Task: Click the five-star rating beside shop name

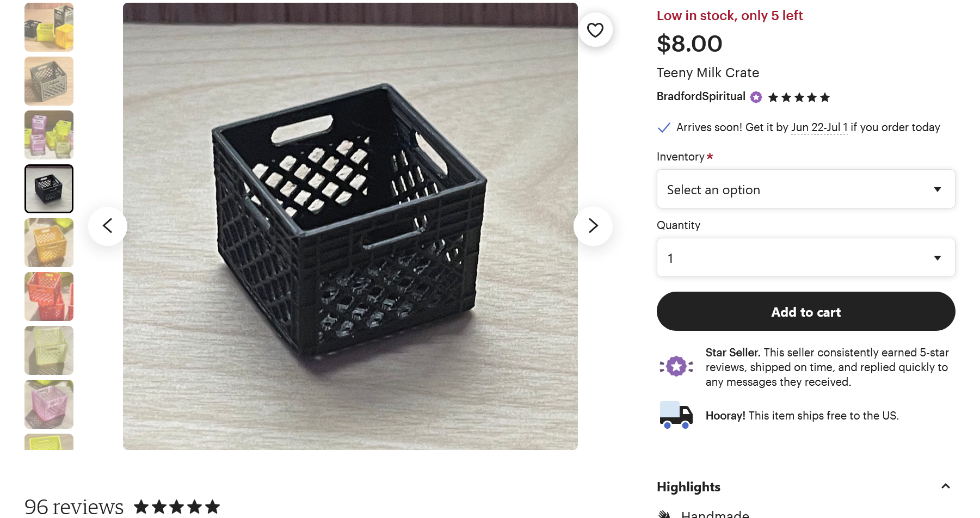Action: [x=798, y=97]
